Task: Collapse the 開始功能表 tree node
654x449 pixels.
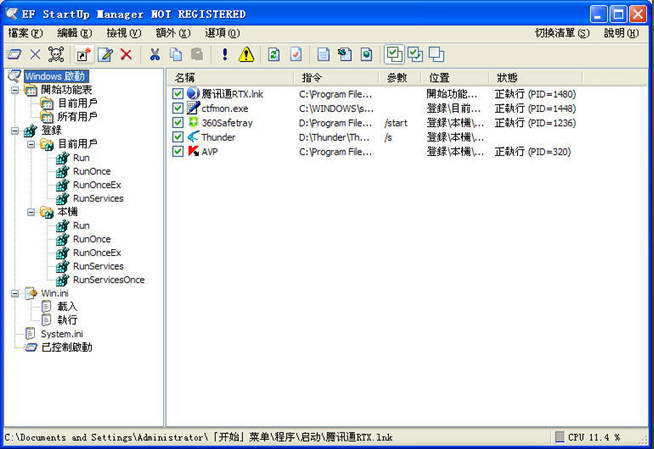Action: (15, 90)
